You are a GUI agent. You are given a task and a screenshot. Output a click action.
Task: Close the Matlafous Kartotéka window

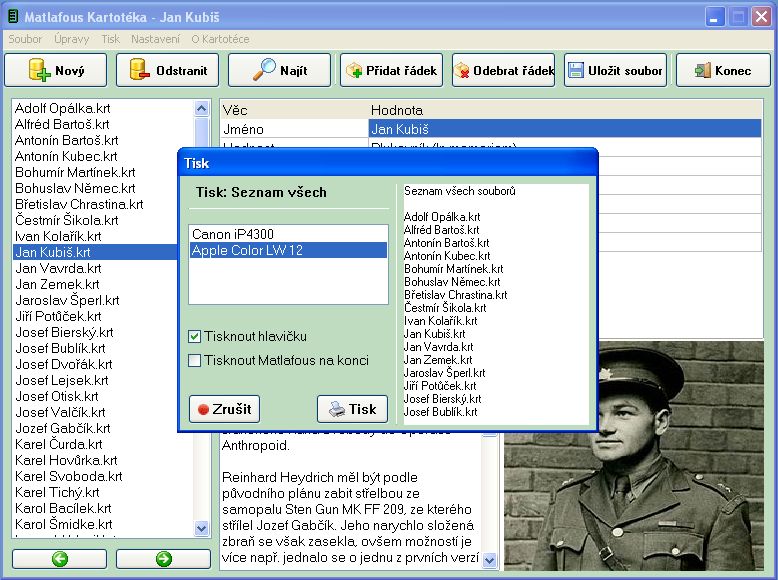[761, 17]
